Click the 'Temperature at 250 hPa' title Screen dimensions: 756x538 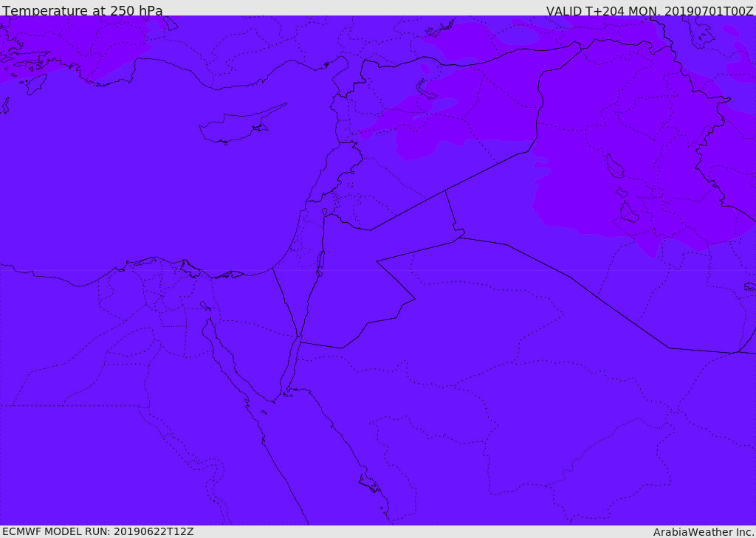tap(83, 10)
